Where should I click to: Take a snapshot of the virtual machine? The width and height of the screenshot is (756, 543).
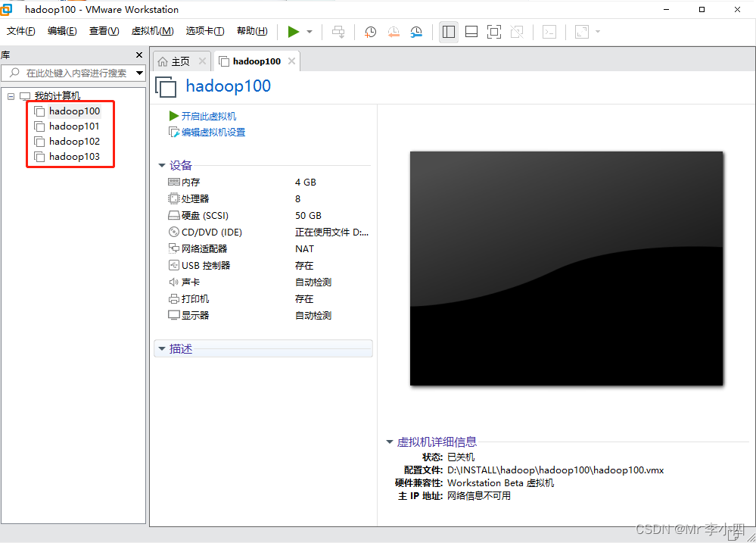(370, 31)
